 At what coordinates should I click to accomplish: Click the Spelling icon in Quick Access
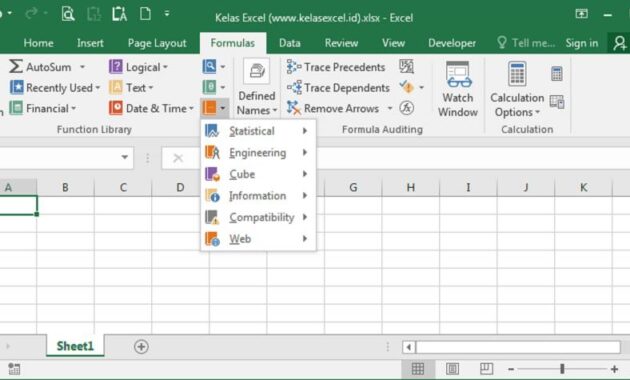(x=119, y=14)
